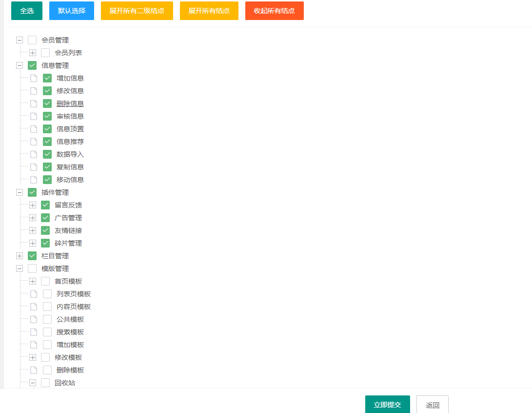Click the file icon beside 审核信息
This screenshot has height=413, width=532.
pyautogui.click(x=34, y=116)
